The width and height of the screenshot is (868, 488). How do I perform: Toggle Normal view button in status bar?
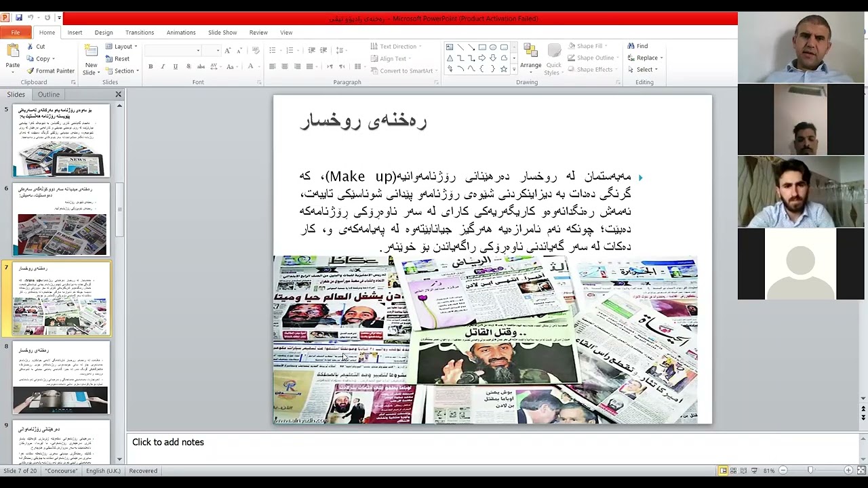coord(723,470)
